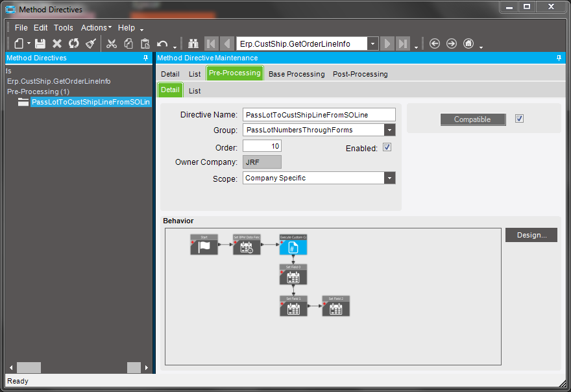Open the Help menu

pos(127,28)
